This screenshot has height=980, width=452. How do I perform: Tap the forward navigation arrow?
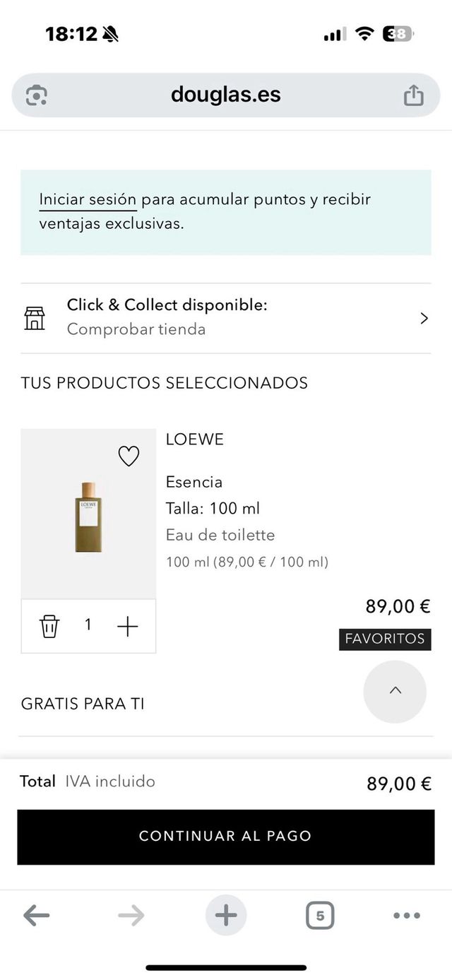pos(131,915)
